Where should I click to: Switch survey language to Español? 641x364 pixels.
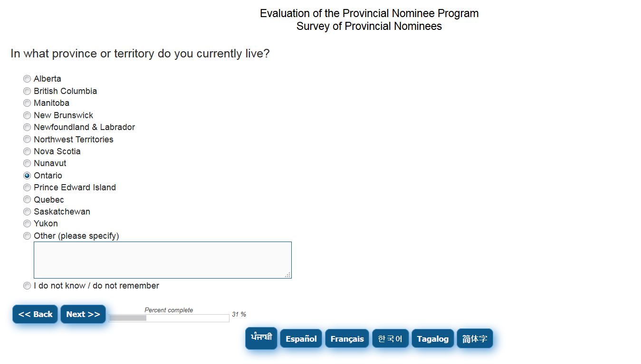301,339
